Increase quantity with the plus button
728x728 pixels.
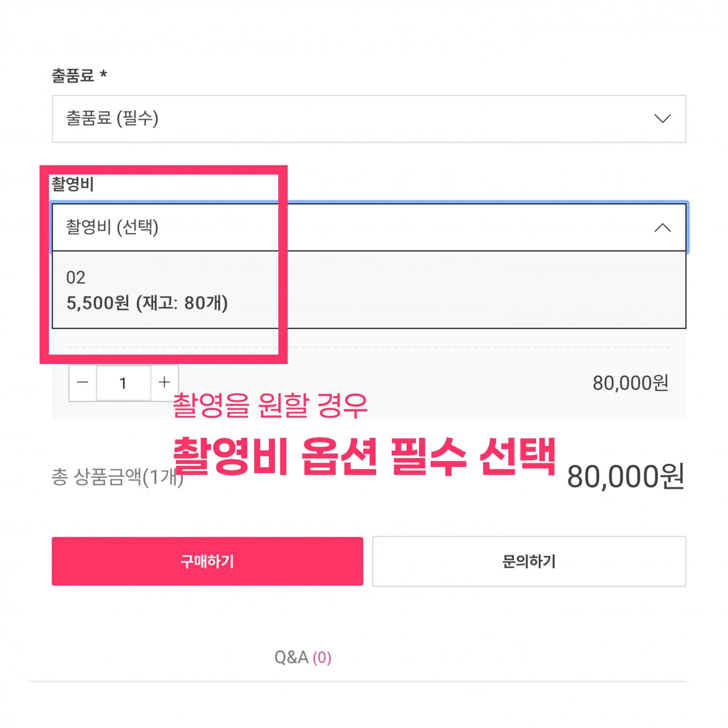[x=164, y=383]
